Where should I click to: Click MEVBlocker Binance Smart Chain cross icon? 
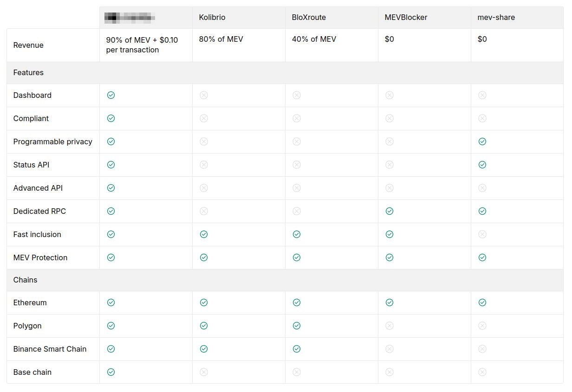click(389, 349)
